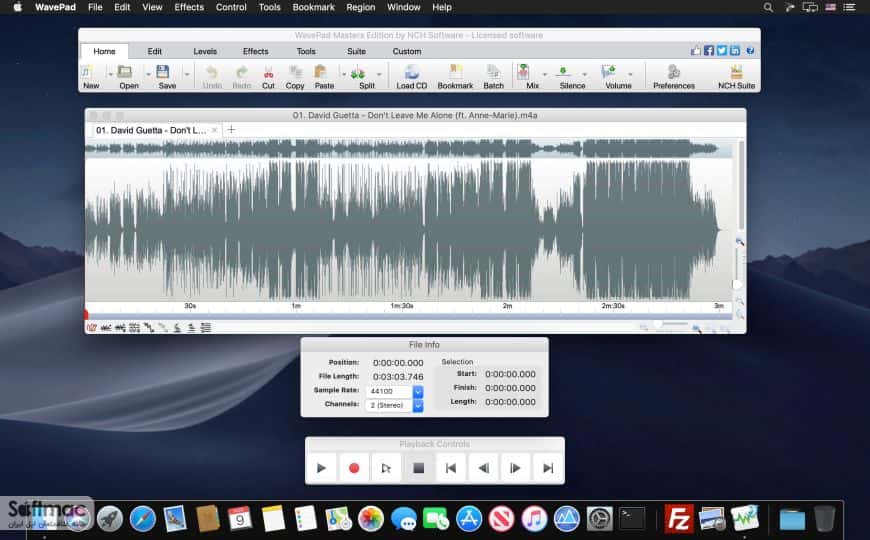Save the audio with the Save icon
The image size is (870, 540).
(166, 76)
